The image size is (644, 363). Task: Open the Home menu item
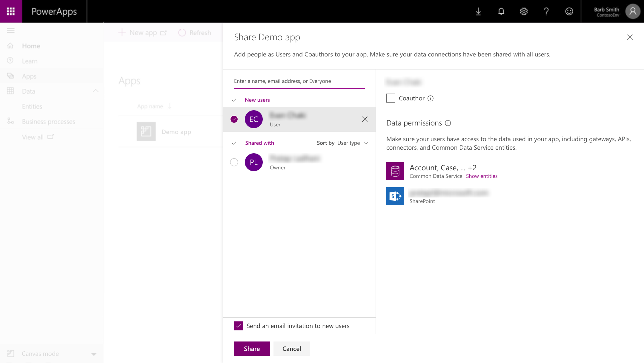click(31, 46)
